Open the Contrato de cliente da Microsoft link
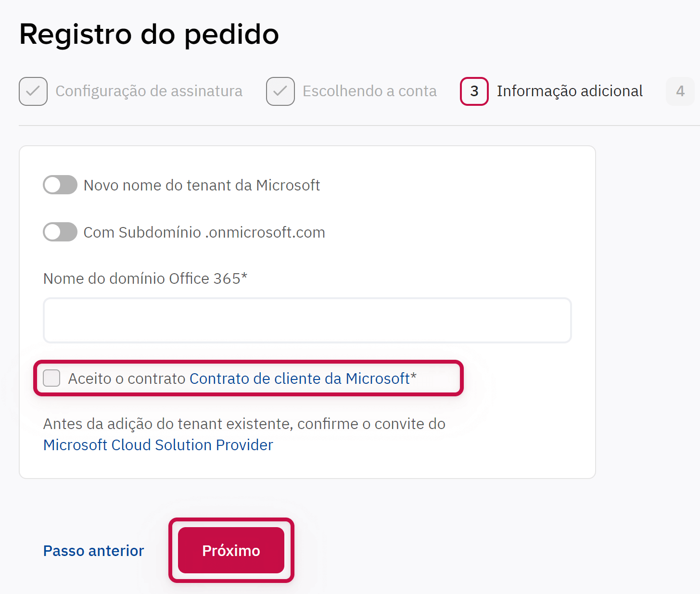Image resolution: width=700 pixels, height=594 pixels. click(x=300, y=379)
